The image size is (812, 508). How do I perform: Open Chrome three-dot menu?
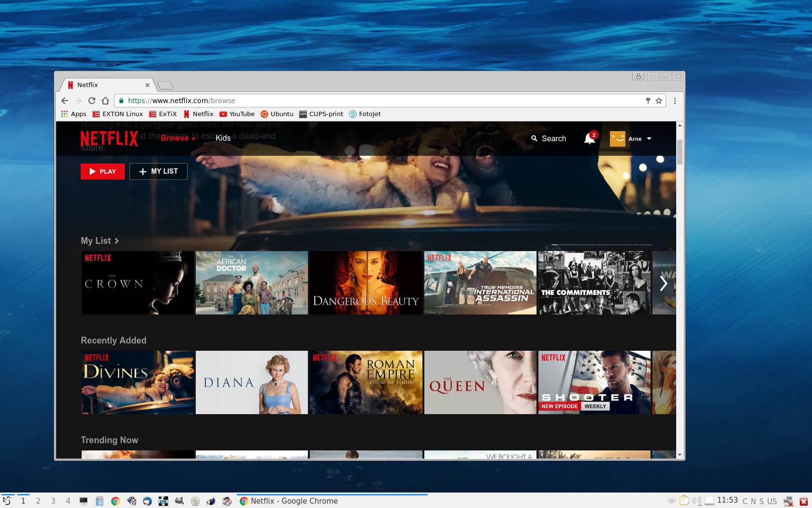coord(675,101)
